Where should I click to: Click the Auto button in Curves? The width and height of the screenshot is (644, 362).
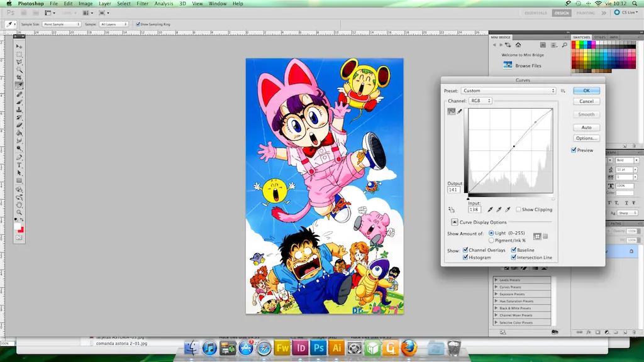tap(586, 128)
